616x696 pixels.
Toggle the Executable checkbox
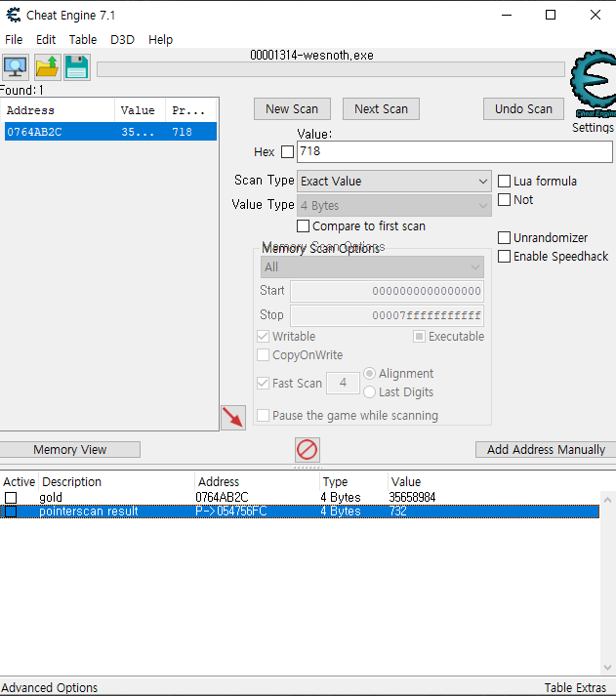coord(419,336)
